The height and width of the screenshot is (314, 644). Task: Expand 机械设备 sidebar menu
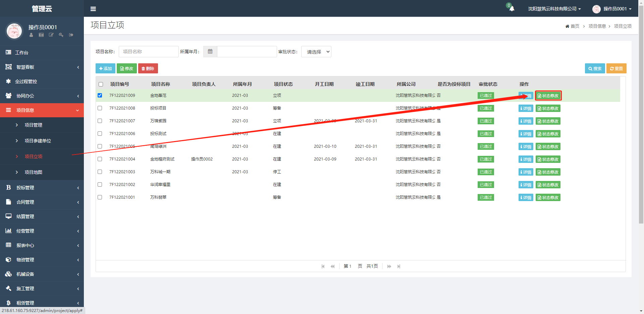(x=42, y=274)
